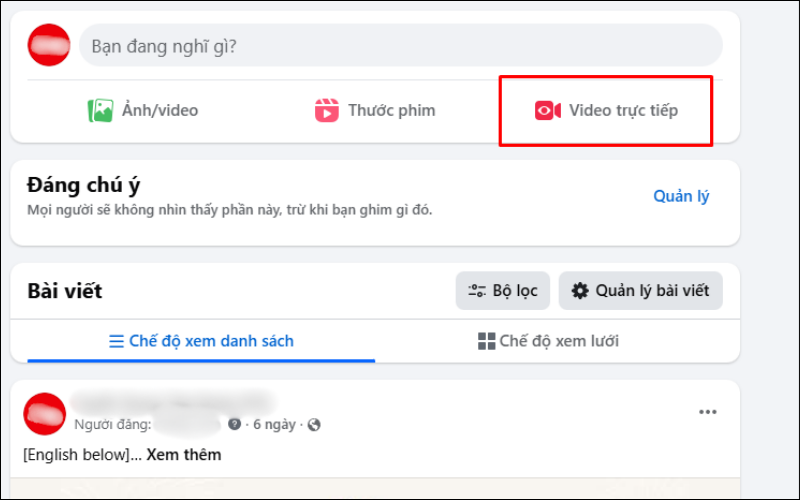Click the blurred page name on post
800x500 pixels.
[x=173, y=403]
